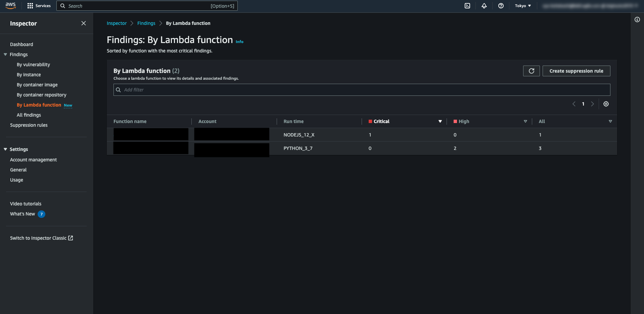Sort by the All column arrow
This screenshot has width=644, height=314.
(x=610, y=121)
